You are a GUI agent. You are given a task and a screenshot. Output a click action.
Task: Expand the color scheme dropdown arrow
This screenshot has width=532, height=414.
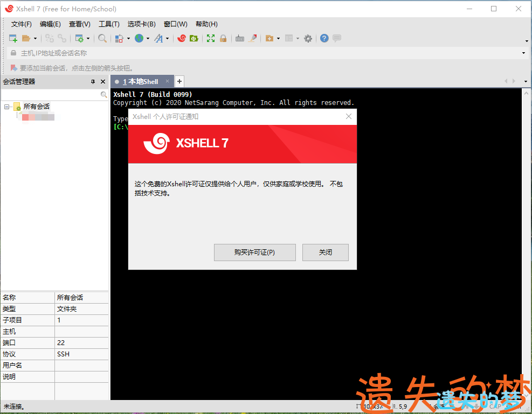coord(128,39)
